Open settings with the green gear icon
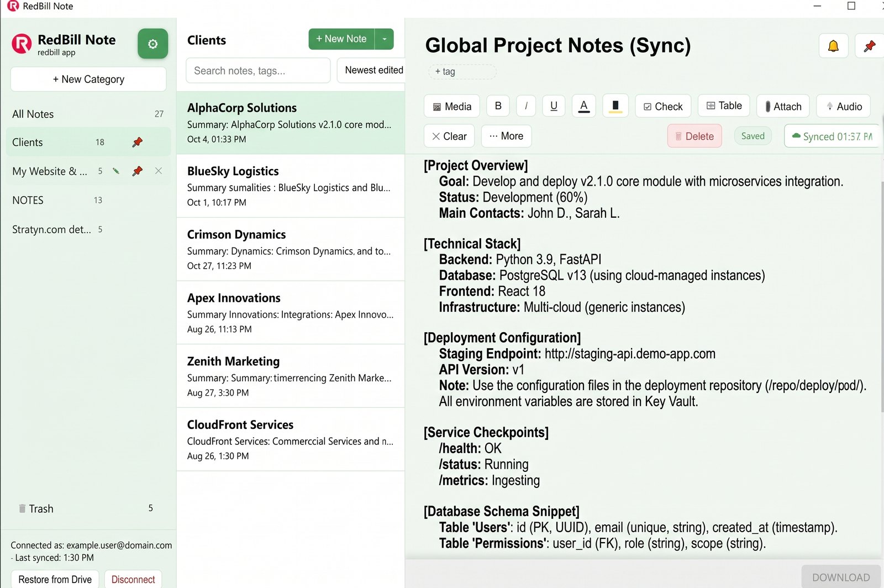The width and height of the screenshot is (884, 588). 152,44
